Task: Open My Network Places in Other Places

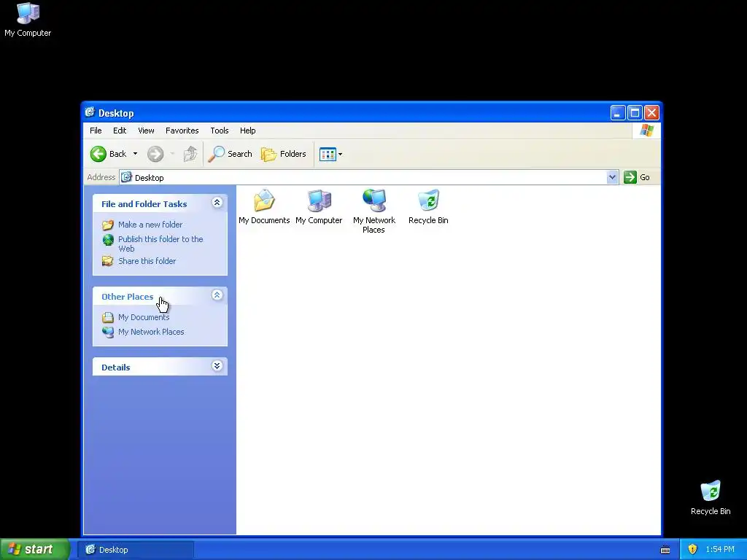Action: [151, 332]
